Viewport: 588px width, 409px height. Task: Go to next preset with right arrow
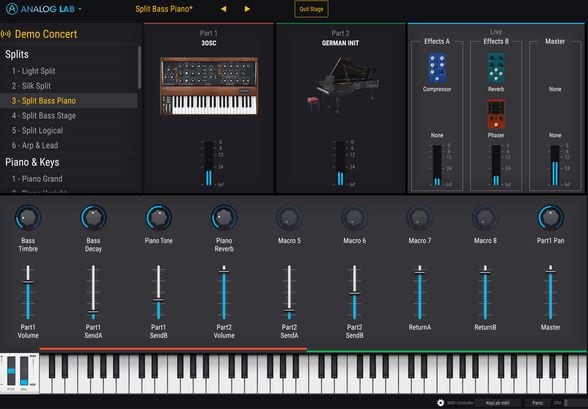tap(247, 9)
